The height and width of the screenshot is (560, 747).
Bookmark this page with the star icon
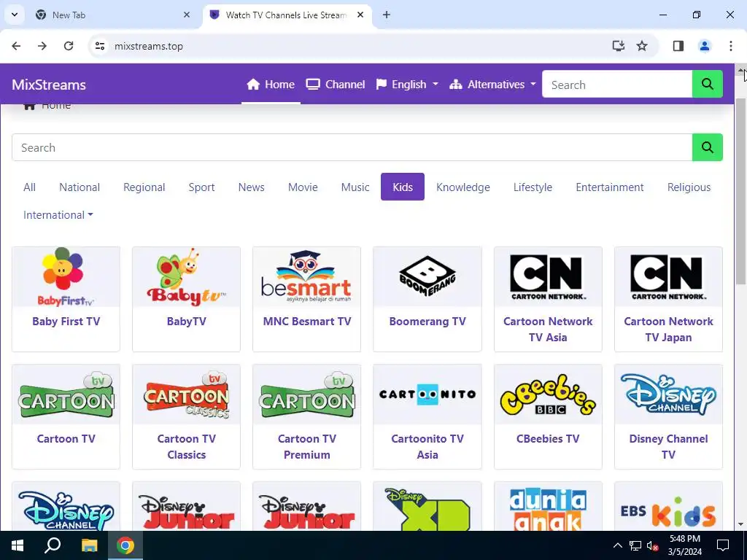coord(642,46)
